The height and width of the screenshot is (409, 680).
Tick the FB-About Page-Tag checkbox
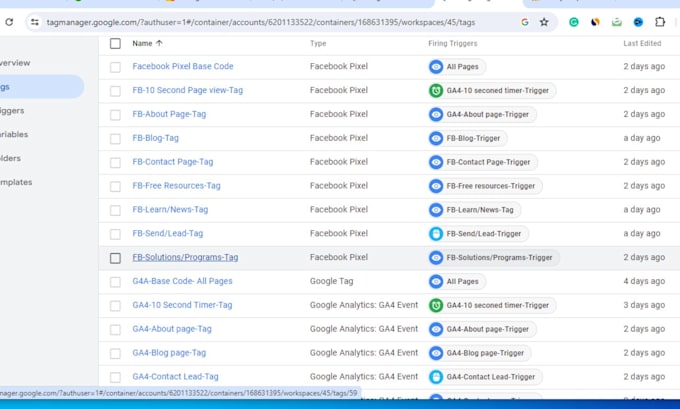point(115,115)
